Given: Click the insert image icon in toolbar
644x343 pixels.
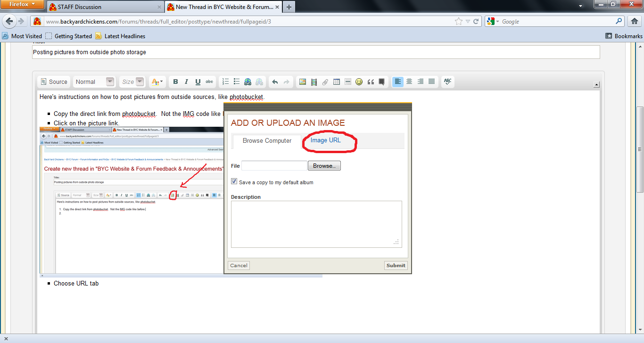Looking at the screenshot, I should click(x=303, y=82).
